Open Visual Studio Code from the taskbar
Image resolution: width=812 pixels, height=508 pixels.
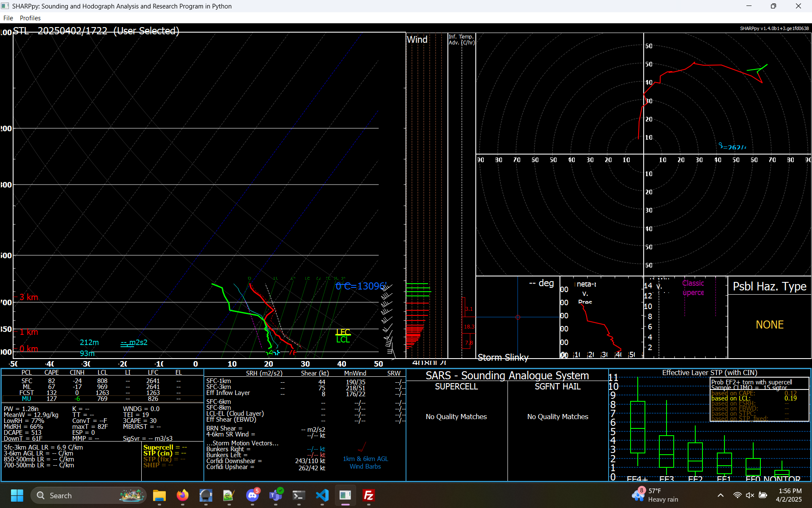322,495
